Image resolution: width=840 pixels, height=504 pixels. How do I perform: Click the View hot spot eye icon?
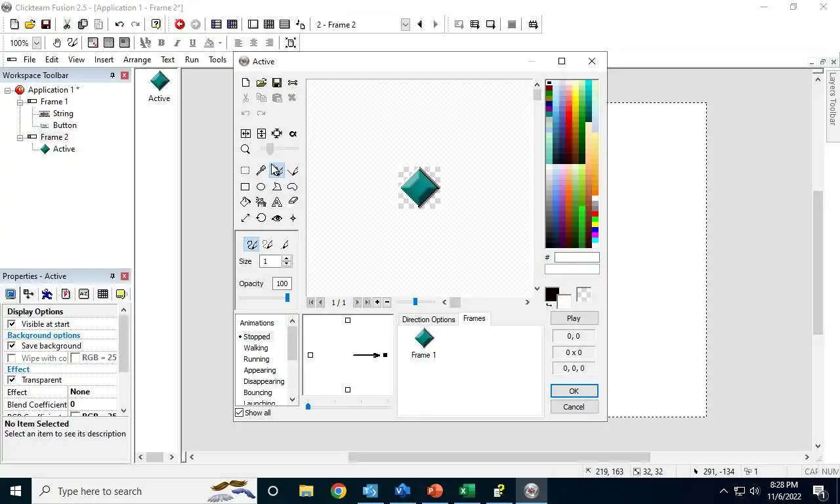tap(277, 218)
